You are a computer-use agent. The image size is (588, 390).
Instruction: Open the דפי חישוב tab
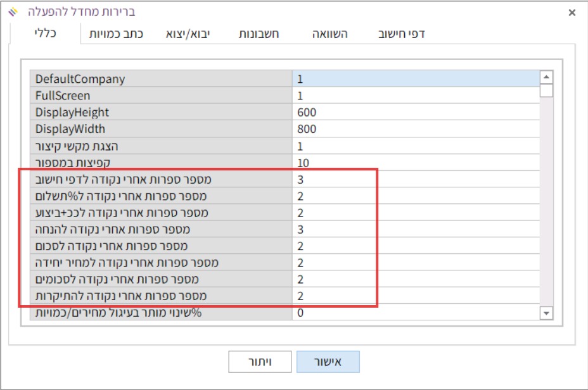click(401, 34)
